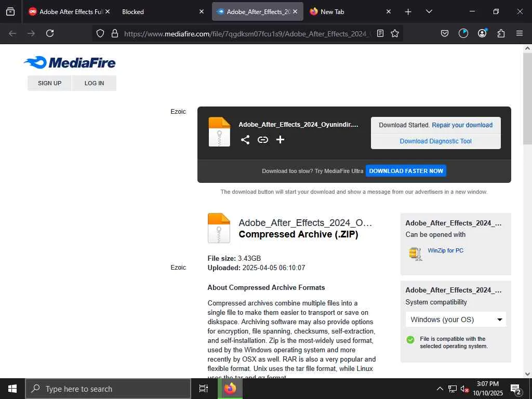Click the browser forward arrow
The image size is (532, 399).
point(31,33)
